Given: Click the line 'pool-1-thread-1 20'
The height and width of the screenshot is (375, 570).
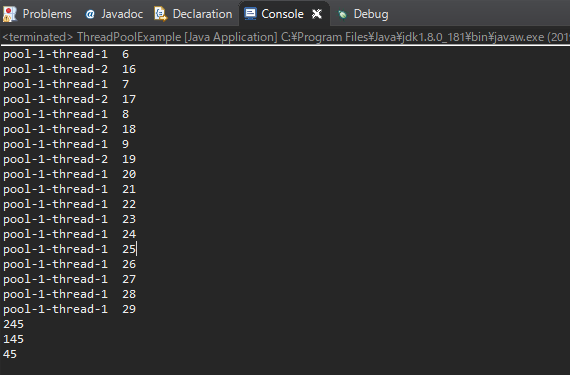Looking at the screenshot, I should pos(69,174).
